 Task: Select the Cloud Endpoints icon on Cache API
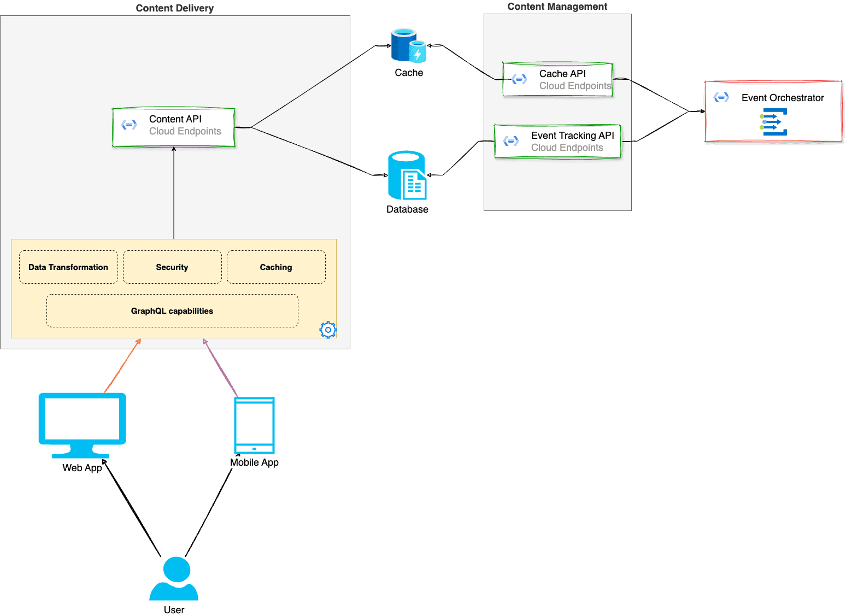coord(518,79)
